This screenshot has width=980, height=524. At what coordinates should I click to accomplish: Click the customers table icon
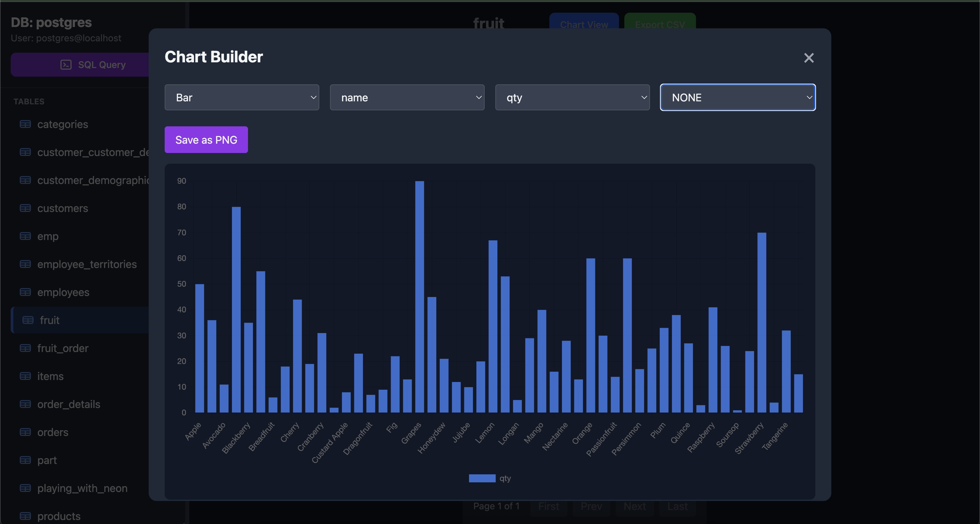point(25,208)
